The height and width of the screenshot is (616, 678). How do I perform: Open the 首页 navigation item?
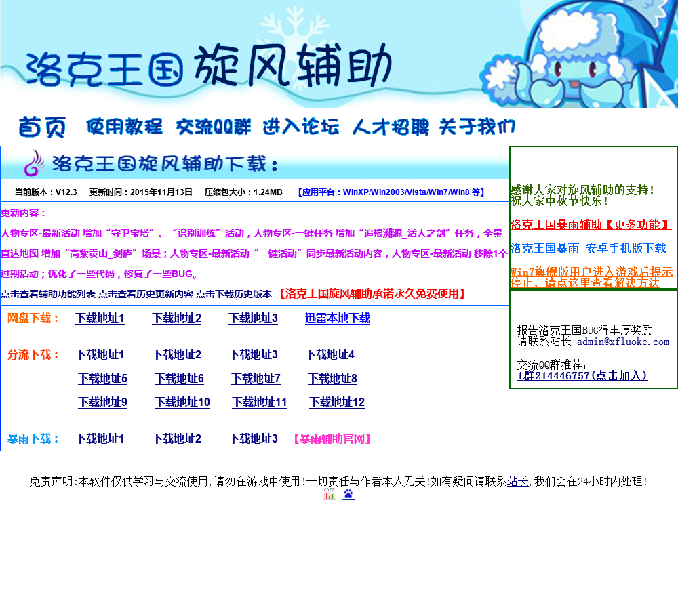pos(42,127)
